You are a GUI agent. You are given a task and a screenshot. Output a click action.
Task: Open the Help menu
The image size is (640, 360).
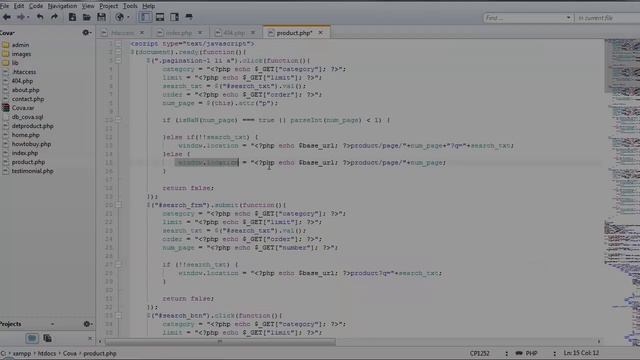point(149,6)
